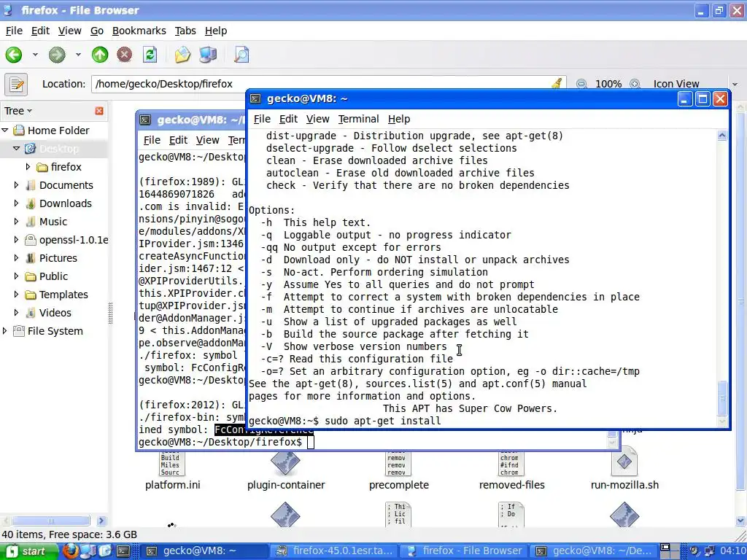Image resolution: width=747 pixels, height=560 pixels.
Task: Open the back terminal's View menu
Action: (208, 140)
